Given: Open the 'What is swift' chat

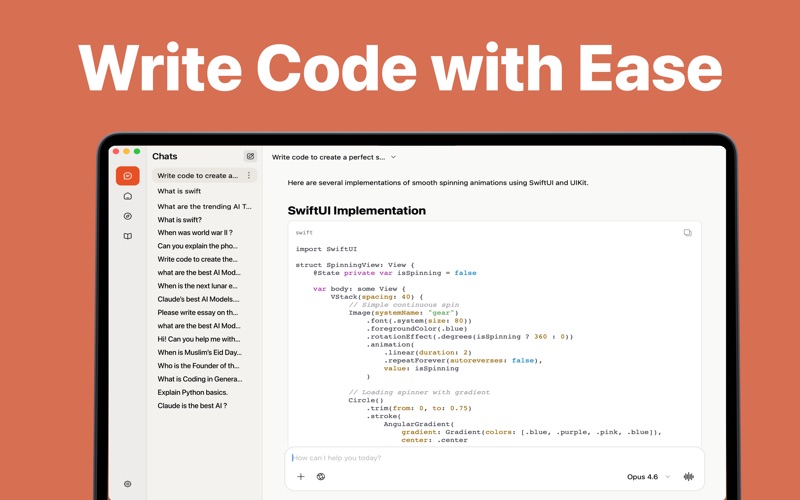Looking at the screenshot, I should point(179,191).
